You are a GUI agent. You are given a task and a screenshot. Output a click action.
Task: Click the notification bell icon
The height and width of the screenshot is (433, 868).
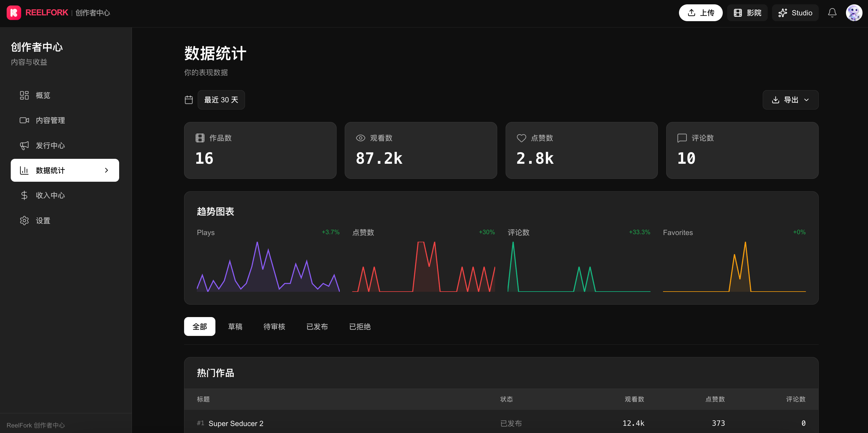coord(832,13)
